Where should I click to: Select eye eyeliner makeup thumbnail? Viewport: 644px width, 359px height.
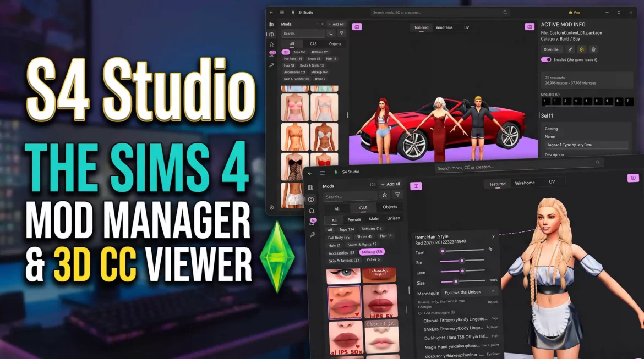tap(343, 276)
